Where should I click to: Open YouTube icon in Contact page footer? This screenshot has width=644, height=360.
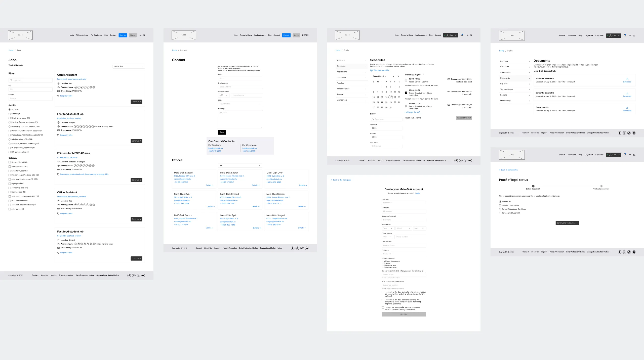307,248
